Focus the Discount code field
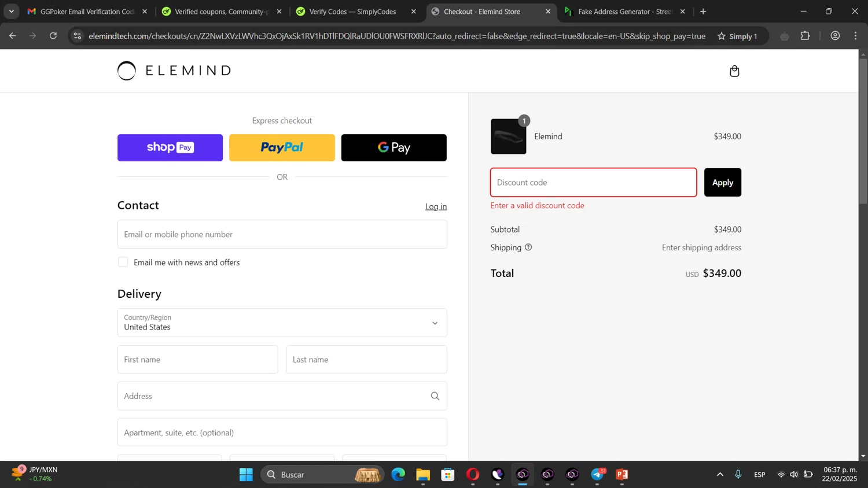Image resolution: width=868 pixels, height=488 pixels. (594, 182)
